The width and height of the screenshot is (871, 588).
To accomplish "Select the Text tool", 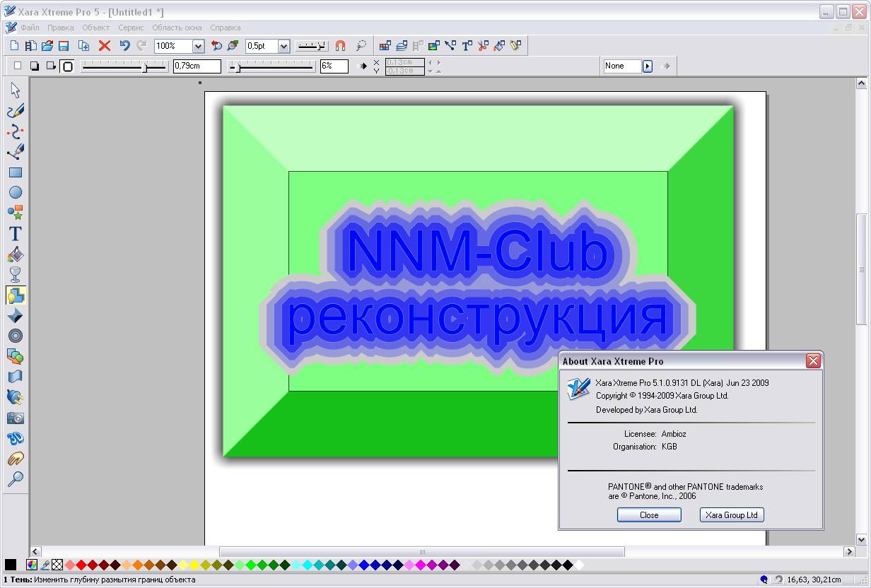I will (16, 233).
